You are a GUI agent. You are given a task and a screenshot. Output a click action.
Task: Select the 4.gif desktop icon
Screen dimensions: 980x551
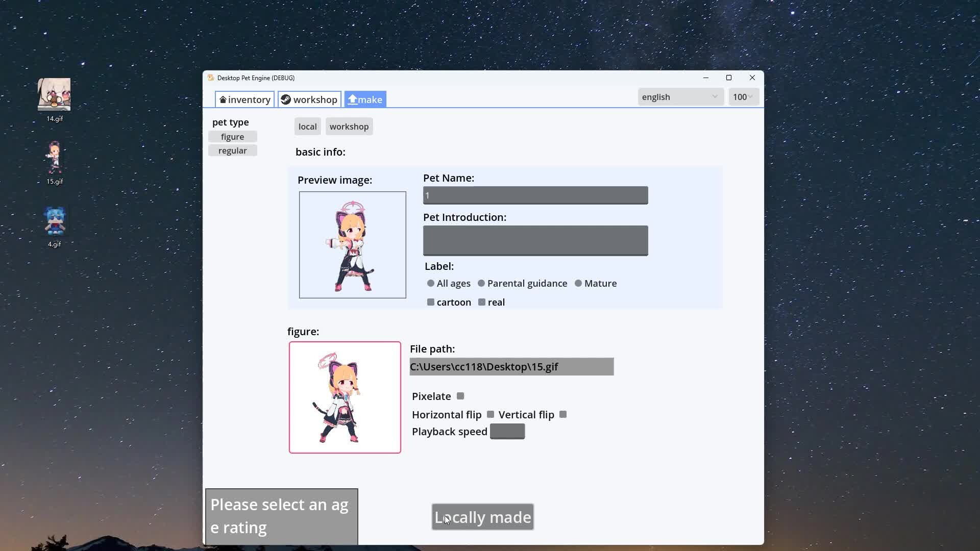54,221
